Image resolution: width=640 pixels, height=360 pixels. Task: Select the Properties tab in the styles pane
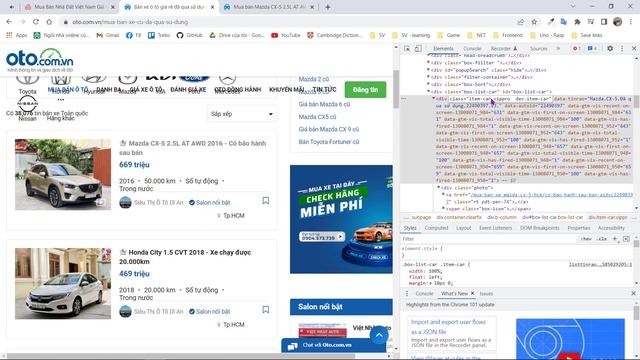[579, 228]
